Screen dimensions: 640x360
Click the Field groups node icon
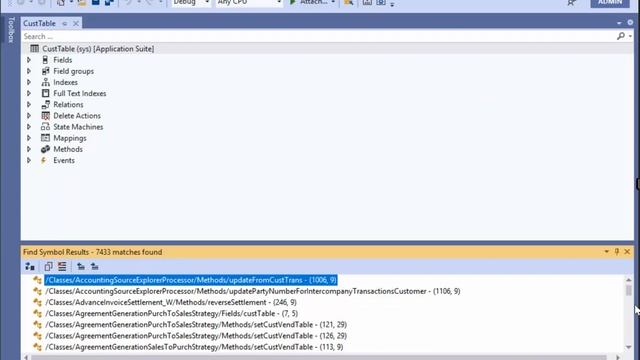point(45,71)
